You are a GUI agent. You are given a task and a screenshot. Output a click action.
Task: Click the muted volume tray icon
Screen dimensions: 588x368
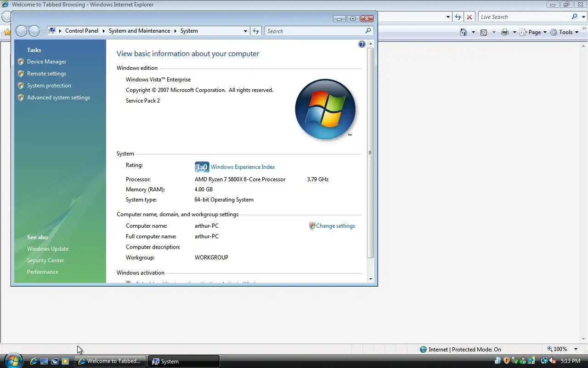coord(553,361)
